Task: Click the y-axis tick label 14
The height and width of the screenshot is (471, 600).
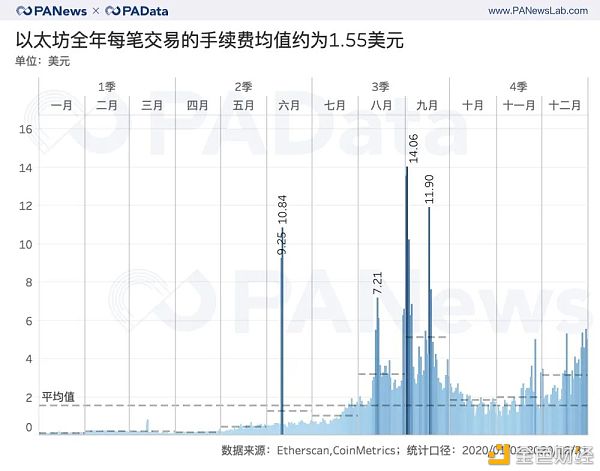Action: (26, 168)
